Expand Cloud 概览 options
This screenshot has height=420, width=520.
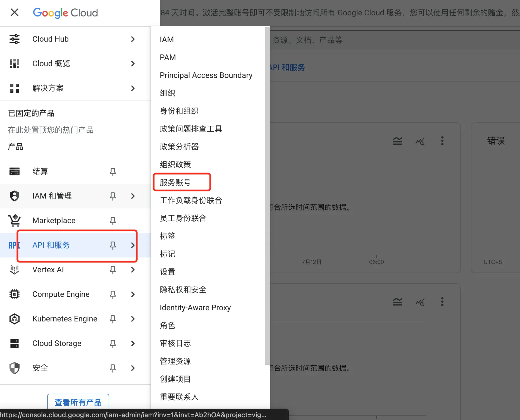coord(133,63)
